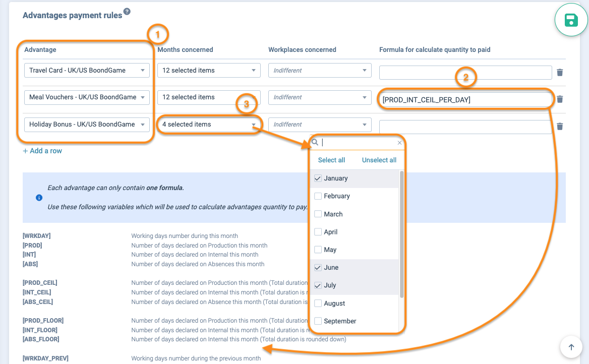Click the help question mark icon
This screenshot has width=589, height=364.
(x=127, y=12)
